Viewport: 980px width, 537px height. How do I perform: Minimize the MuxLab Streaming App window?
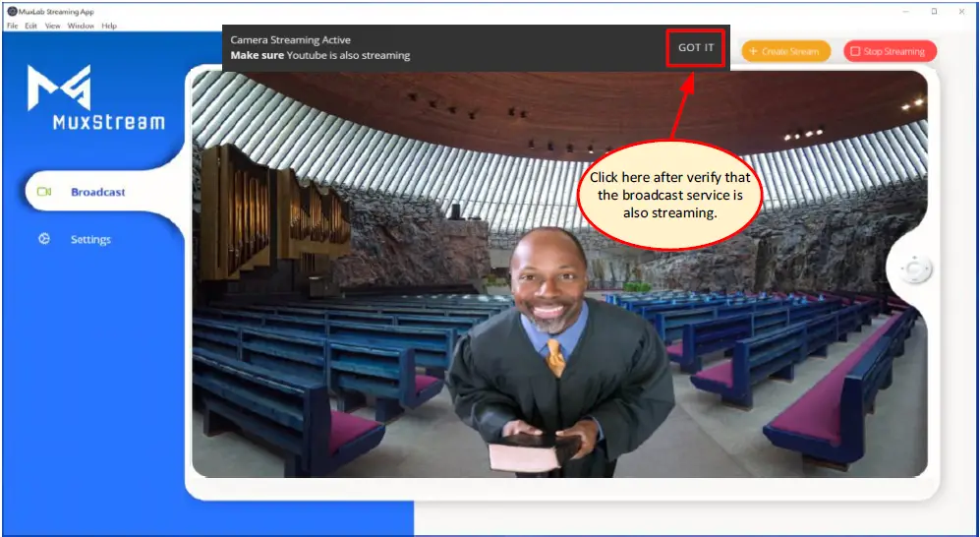pos(906,11)
